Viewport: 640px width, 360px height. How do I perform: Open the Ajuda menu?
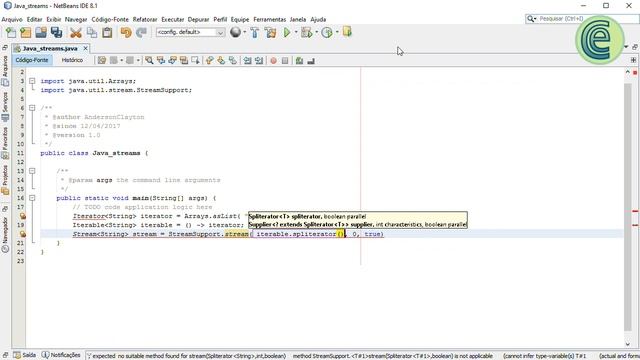point(318,19)
